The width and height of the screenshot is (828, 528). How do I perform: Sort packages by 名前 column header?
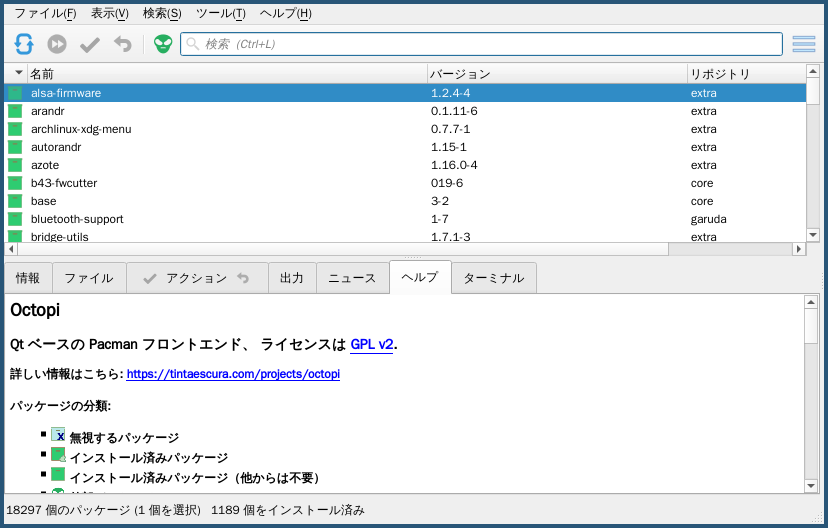(227, 73)
